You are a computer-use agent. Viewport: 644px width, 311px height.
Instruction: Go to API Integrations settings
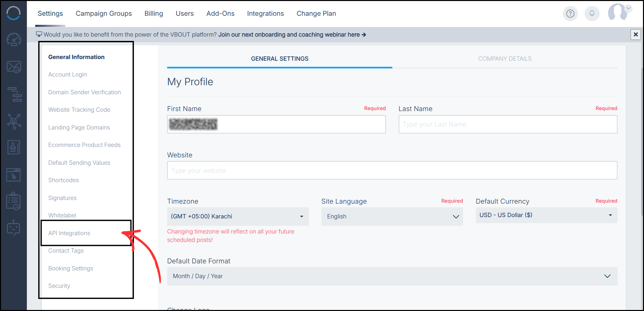[x=69, y=233]
